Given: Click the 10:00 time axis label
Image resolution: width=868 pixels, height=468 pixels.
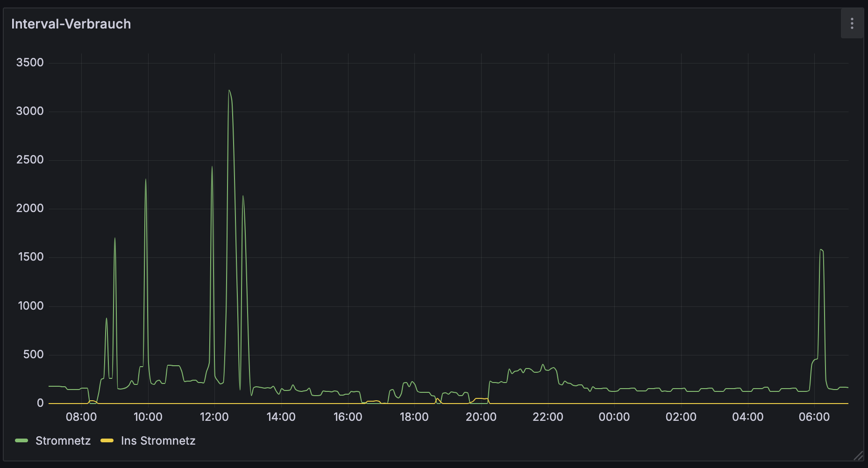Looking at the screenshot, I should tap(148, 417).
